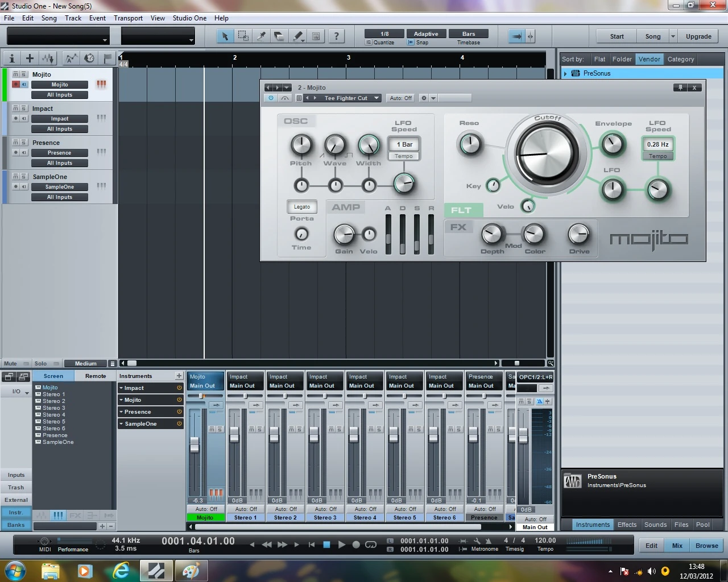This screenshot has height=582, width=728.
Task: Select the Range tool
Action: click(x=243, y=36)
